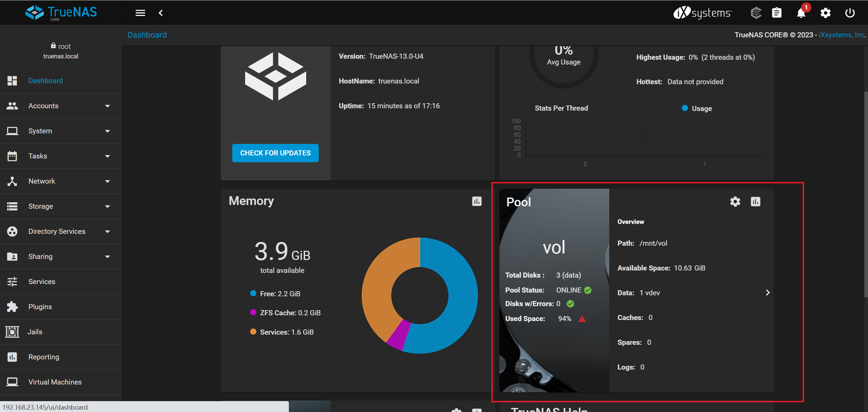Click the Dashboard breadcrumb title
The height and width of the screenshot is (412, 868).
tap(147, 35)
